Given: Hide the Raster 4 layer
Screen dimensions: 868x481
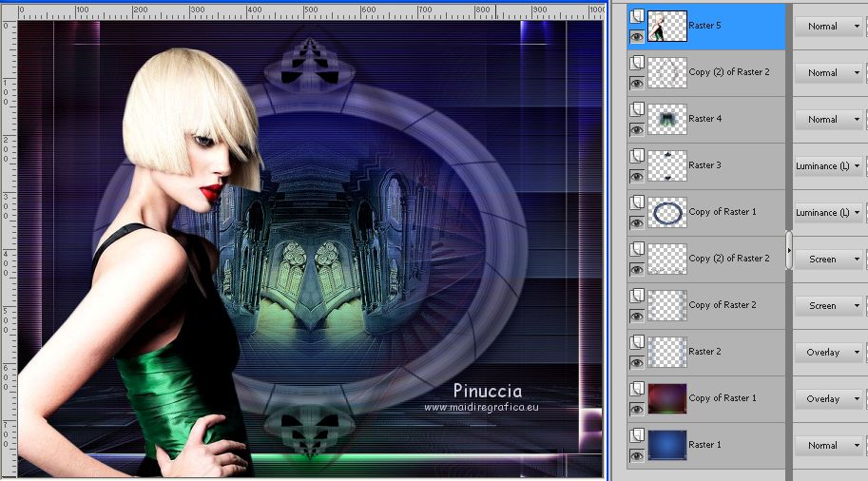Looking at the screenshot, I should tap(637, 129).
